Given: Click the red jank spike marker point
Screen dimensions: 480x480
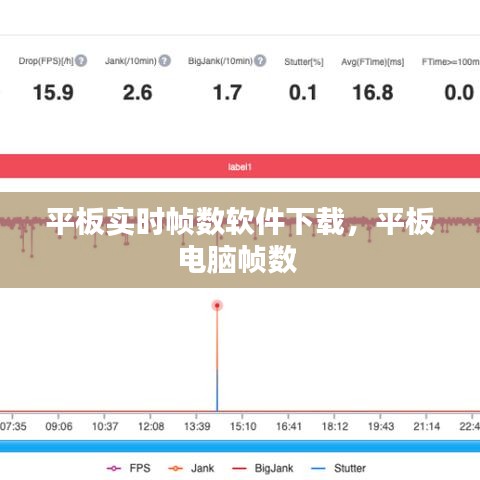Looking at the screenshot, I should pos(217,305).
